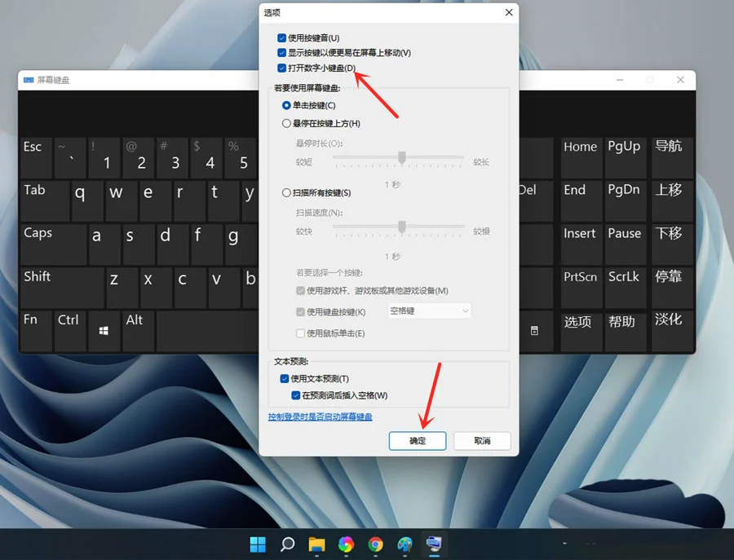Uncheck 打开数字小键盘(D) option

[282, 68]
